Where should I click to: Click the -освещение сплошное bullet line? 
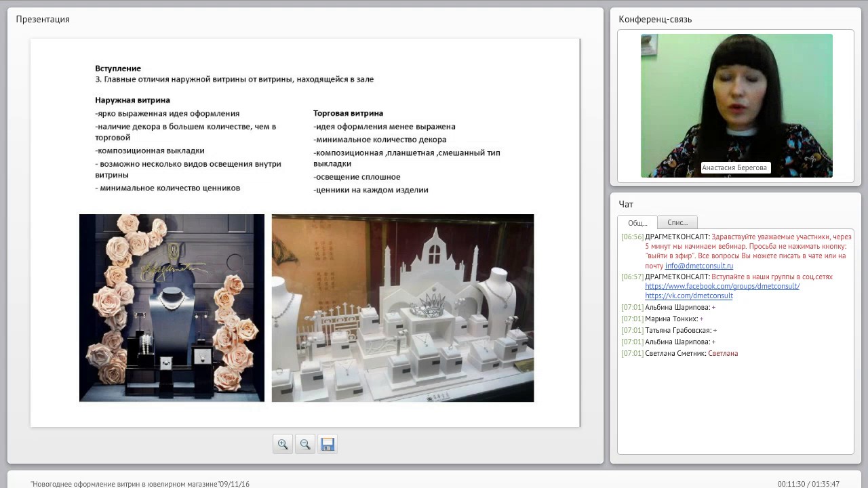pos(357,177)
